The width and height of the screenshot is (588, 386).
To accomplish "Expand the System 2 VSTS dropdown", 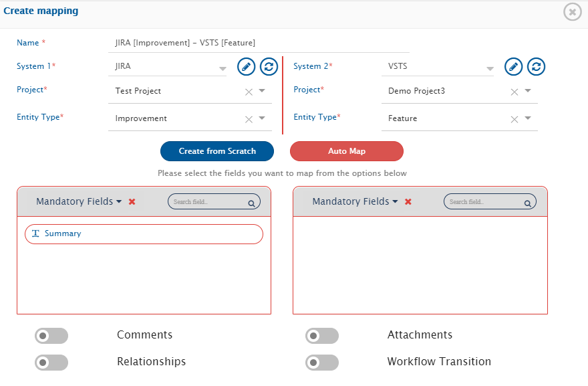I will click(x=490, y=68).
